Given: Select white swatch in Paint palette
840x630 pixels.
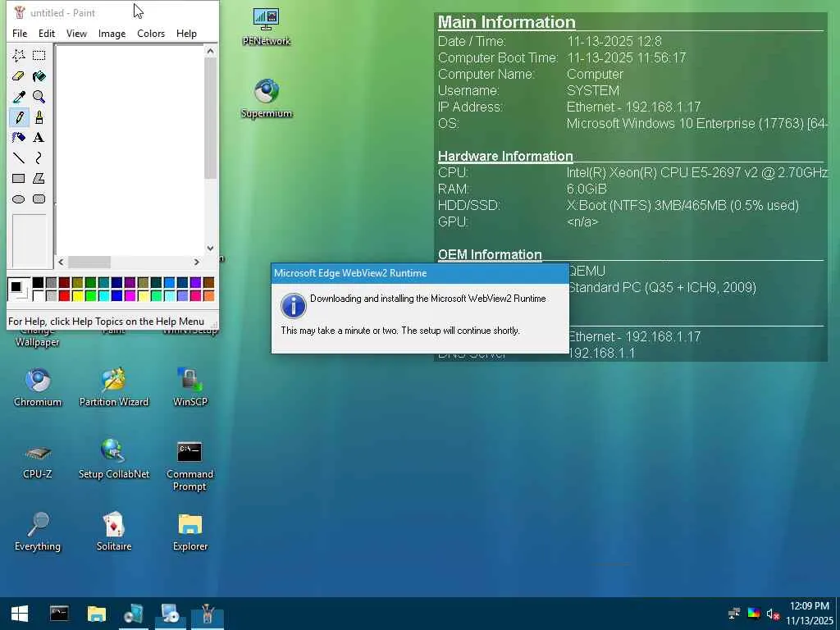Looking at the screenshot, I should coord(38,295).
